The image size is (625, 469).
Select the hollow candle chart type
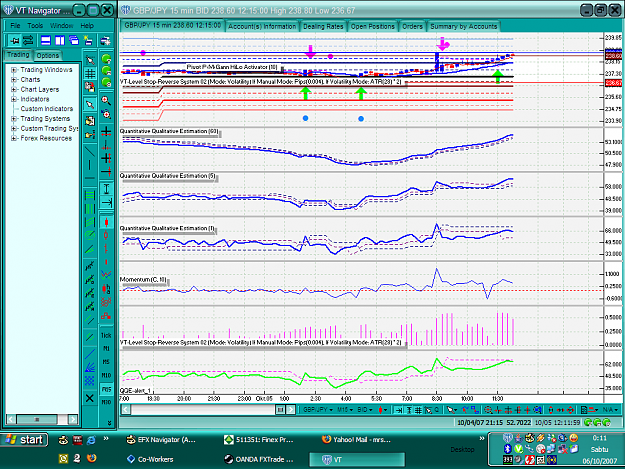pos(106,235)
